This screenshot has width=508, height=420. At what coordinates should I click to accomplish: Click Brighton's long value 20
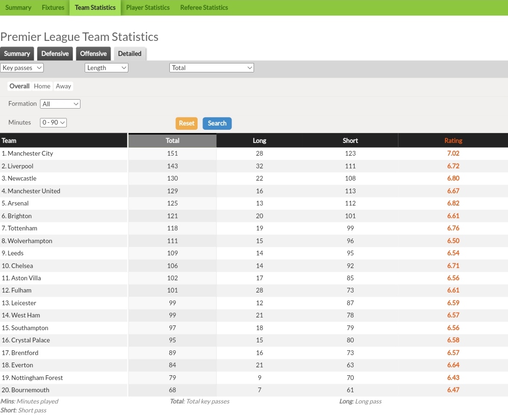[260, 216]
